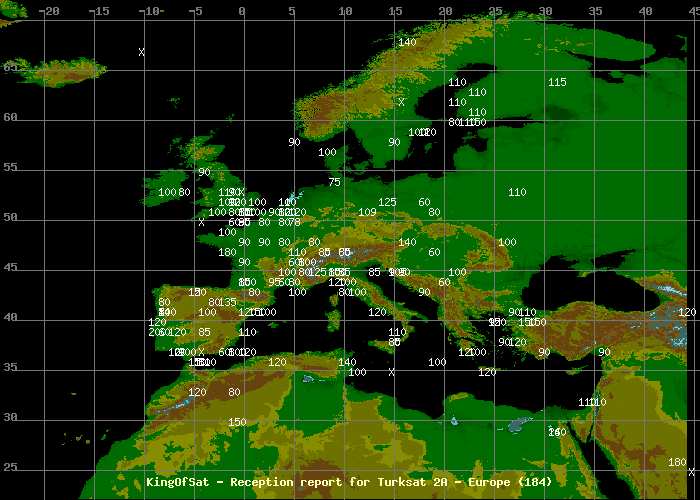Select the 109 reception value in Germany
This screenshot has height=500, width=700.
tap(367, 212)
